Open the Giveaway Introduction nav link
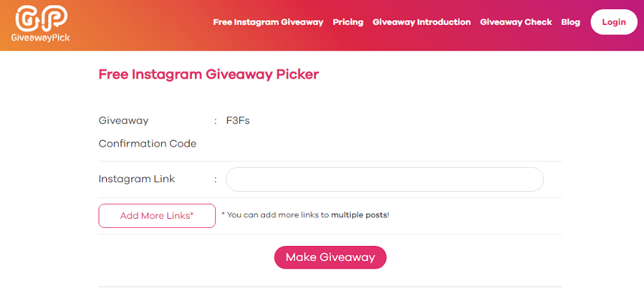 [x=421, y=22]
